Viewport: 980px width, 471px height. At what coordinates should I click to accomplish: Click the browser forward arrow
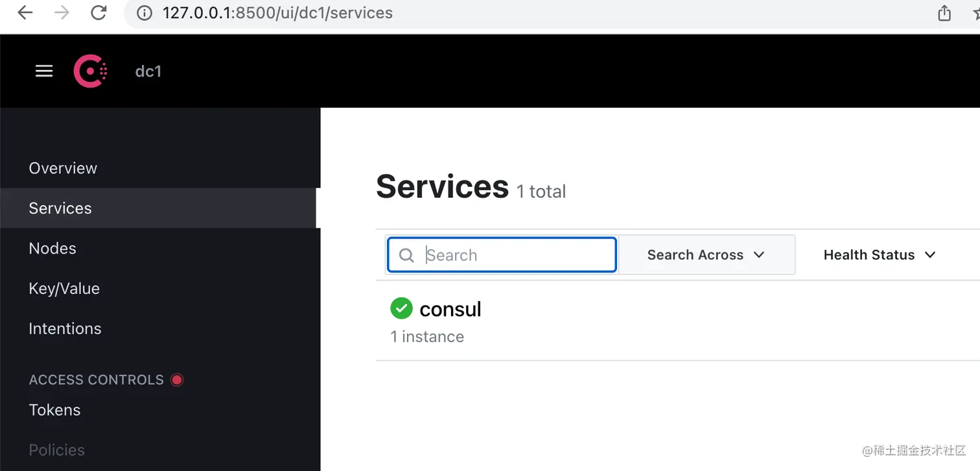62,13
